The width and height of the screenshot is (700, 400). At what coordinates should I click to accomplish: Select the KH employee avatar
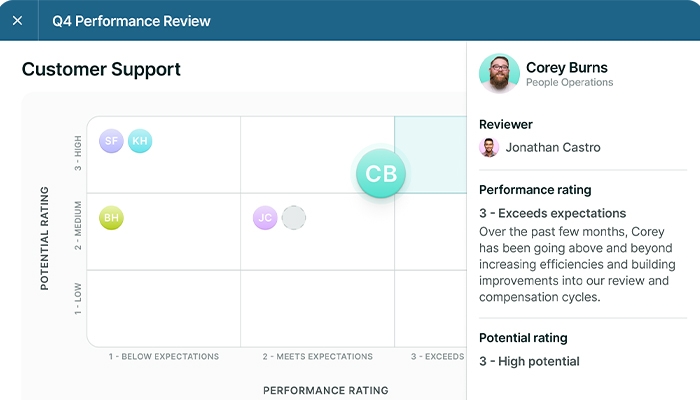(x=140, y=141)
